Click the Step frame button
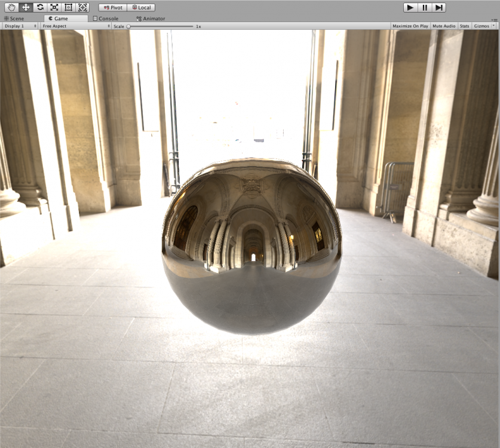Screen dimensions: 500x448 click(x=439, y=7)
